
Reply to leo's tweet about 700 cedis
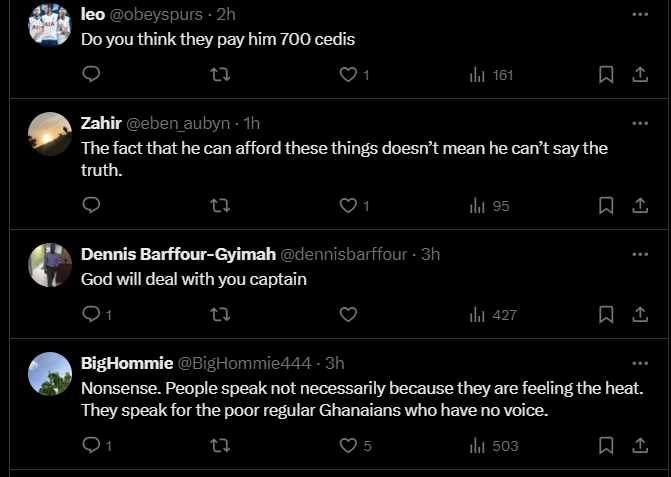point(91,75)
